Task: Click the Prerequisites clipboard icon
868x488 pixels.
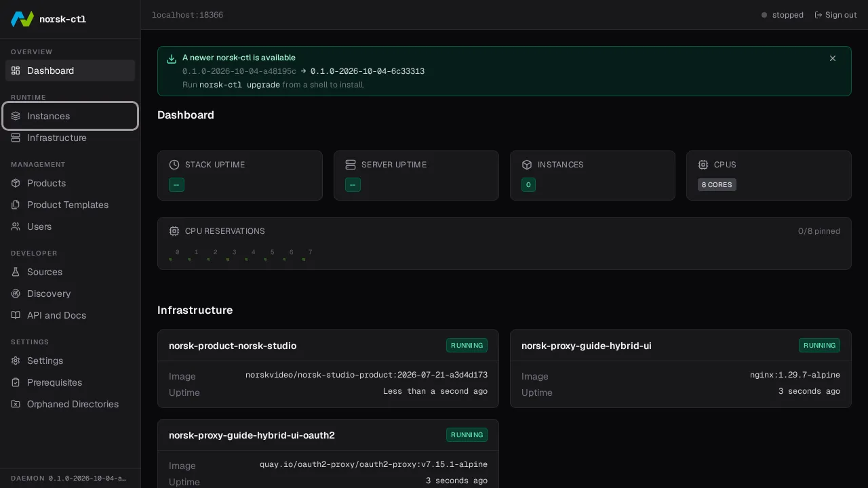Action: point(16,382)
